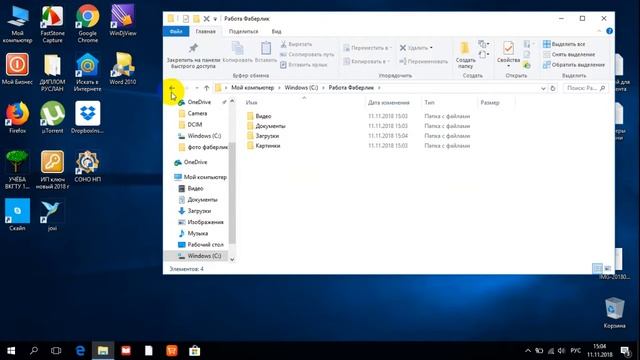Image resolution: width=640 pixels, height=360 pixels.
Task: Click the ribbon help icon
Action: tap(609, 31)
